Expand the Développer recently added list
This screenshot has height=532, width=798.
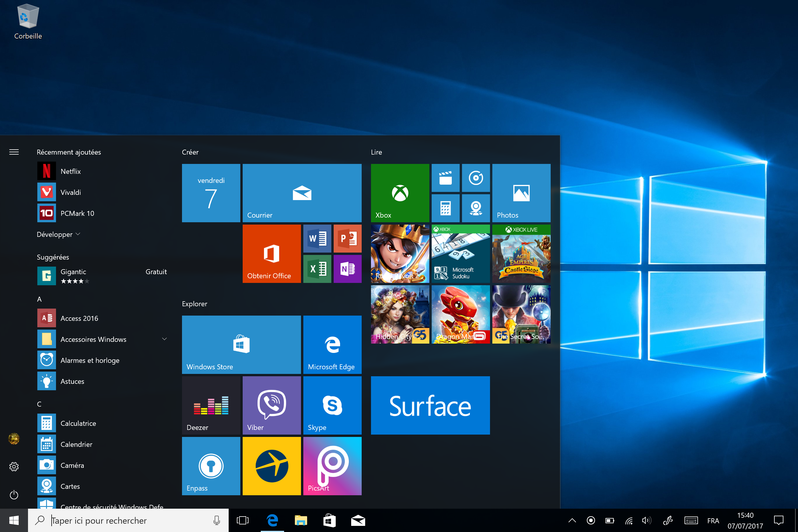click(x=58, y=235)
